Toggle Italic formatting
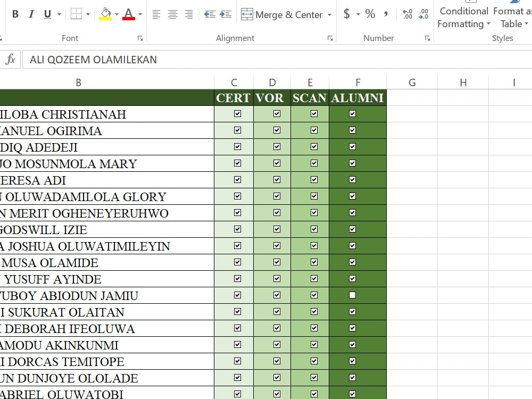532x399 pixels. [x=31, y=14]
